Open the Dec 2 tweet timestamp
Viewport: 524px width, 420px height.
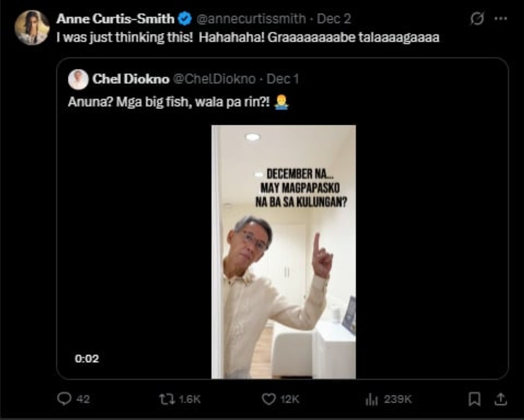pos(334,19)
